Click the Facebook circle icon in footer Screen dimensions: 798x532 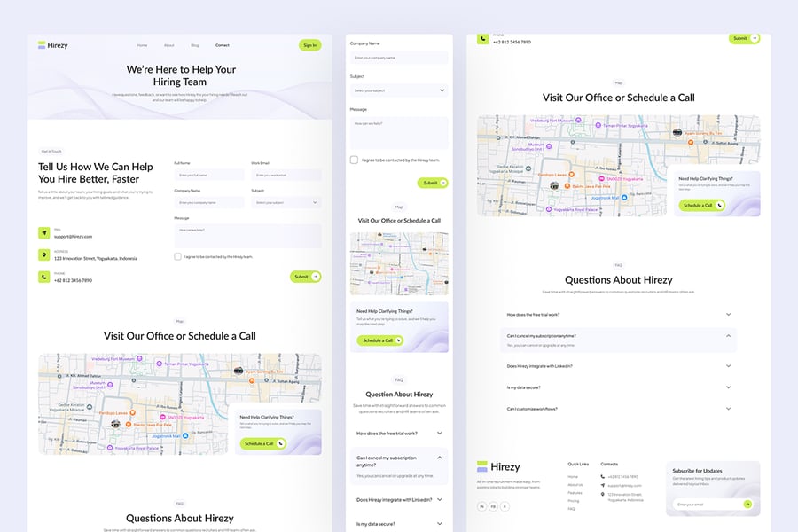pos(494,506)
